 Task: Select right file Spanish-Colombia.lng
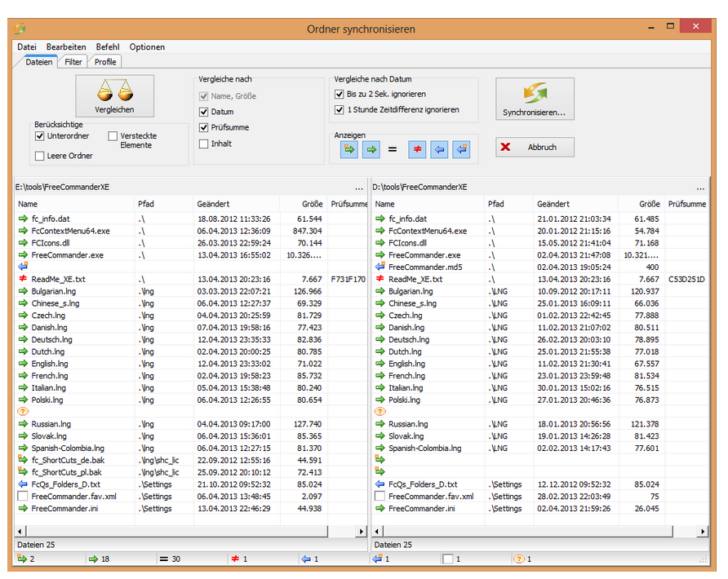425,448
